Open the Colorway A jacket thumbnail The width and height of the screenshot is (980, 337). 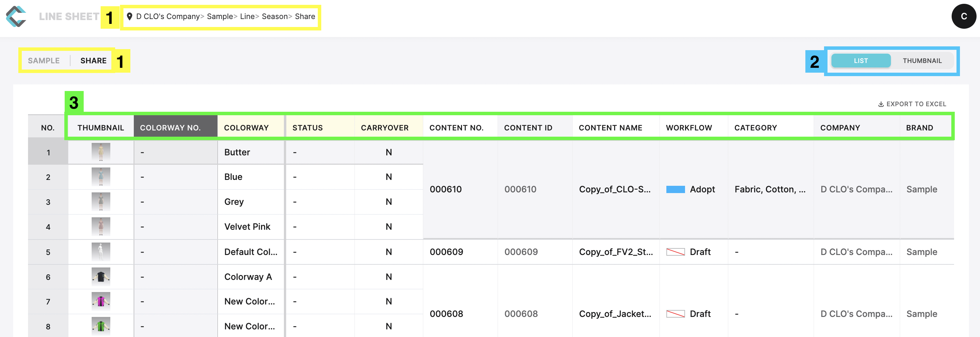pos(101,277)
